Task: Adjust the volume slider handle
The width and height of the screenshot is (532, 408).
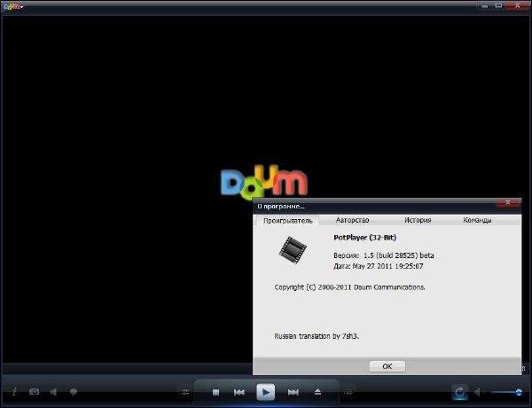Action: click(519, 391)
